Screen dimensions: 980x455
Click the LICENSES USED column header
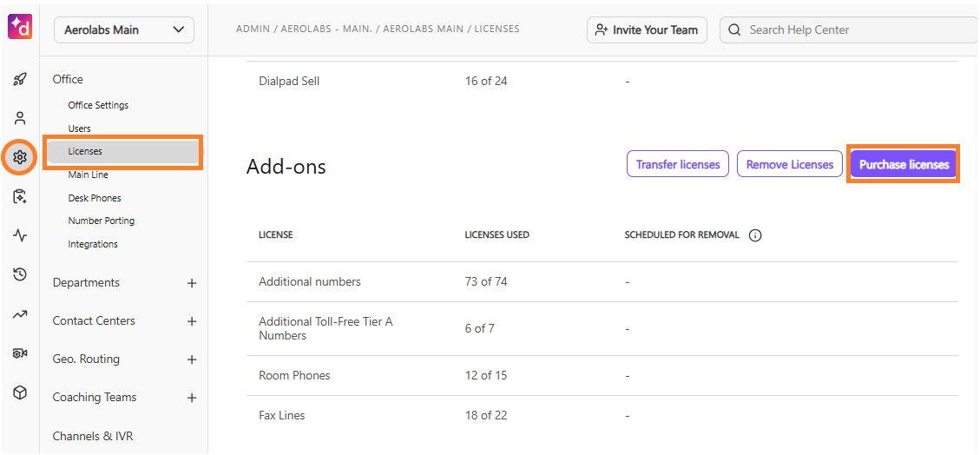click(497, 235)
